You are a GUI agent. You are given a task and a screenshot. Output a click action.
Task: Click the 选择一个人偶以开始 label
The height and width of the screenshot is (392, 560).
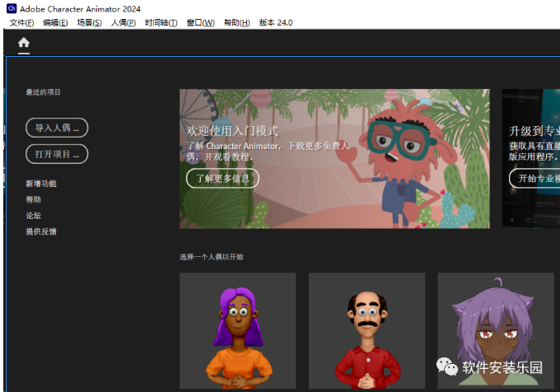click(212, 257)
